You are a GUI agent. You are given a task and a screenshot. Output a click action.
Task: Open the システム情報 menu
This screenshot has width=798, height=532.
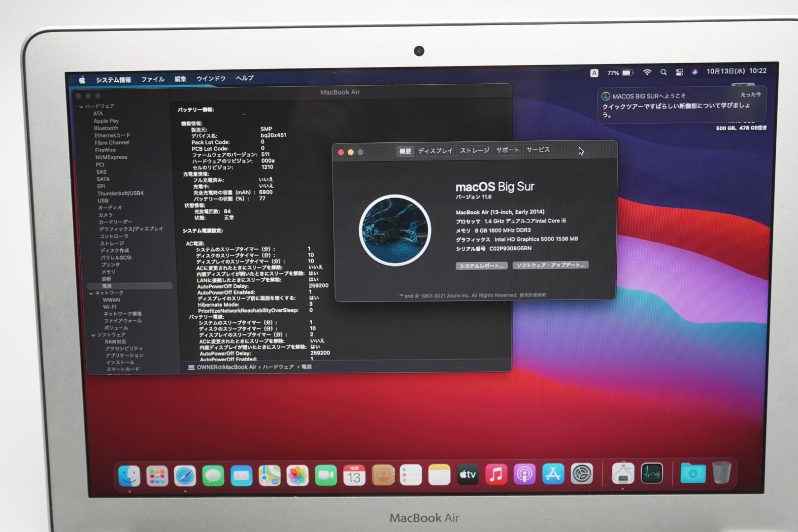pyautogui.click(x=113, y=79)
